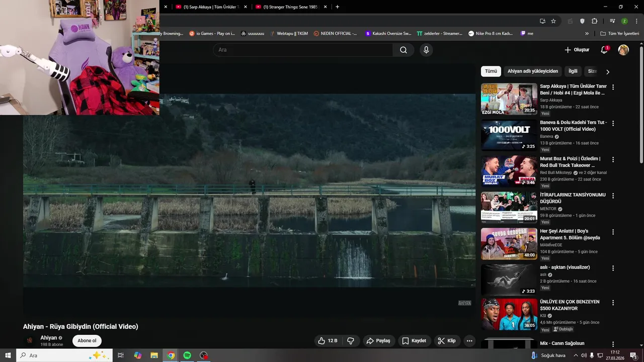
Task: Click Windows taskbar Ara search box
Action: point(65,355)
